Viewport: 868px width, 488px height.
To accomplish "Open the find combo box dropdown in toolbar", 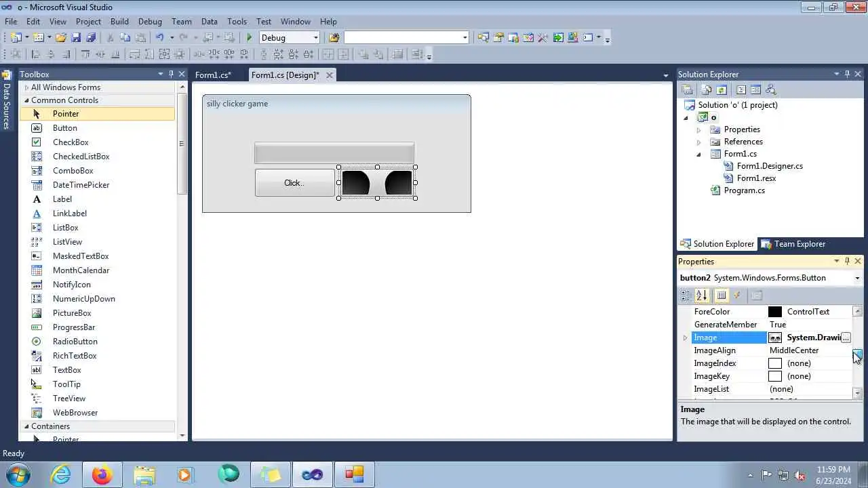I will click(465, 38).
